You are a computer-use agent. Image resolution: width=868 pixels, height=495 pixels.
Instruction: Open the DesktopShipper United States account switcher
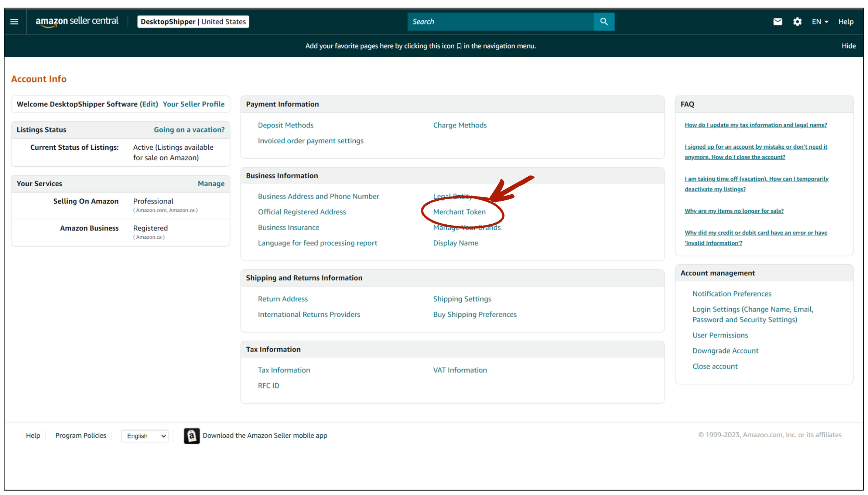193,22
